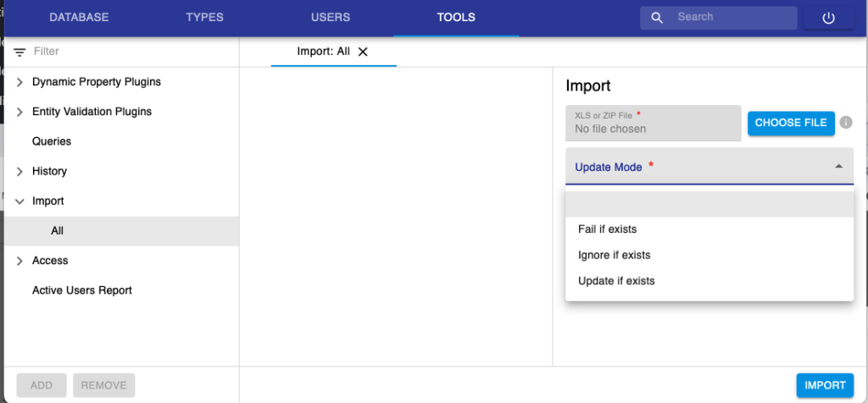Click the magnifier search icon
The height and width of the screenshot is (403, 868).
point(657,18)
